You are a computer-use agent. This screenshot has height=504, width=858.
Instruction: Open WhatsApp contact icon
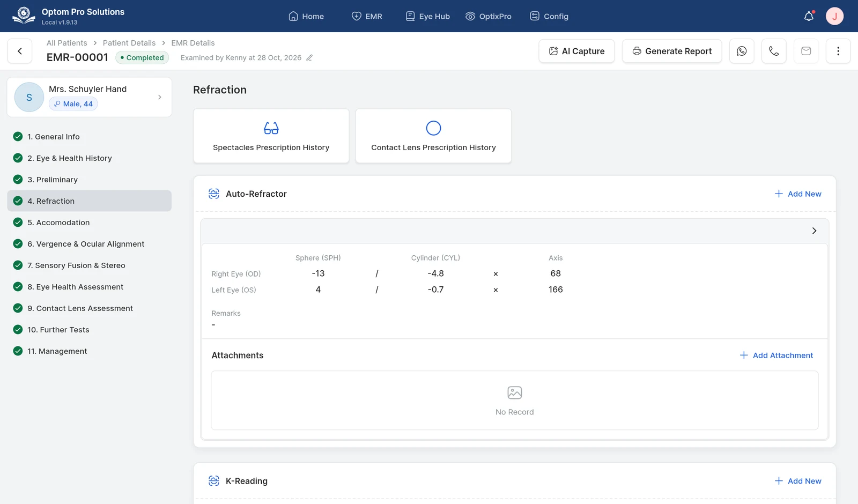point(742,51)
